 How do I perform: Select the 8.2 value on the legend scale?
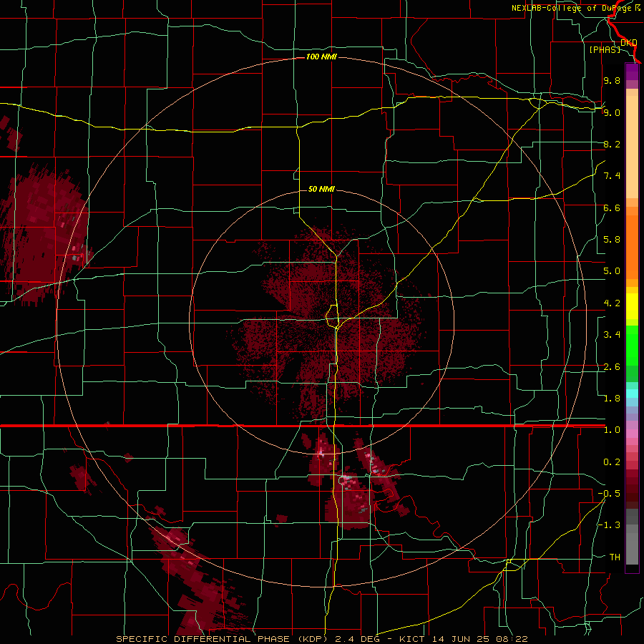point(612,144)
